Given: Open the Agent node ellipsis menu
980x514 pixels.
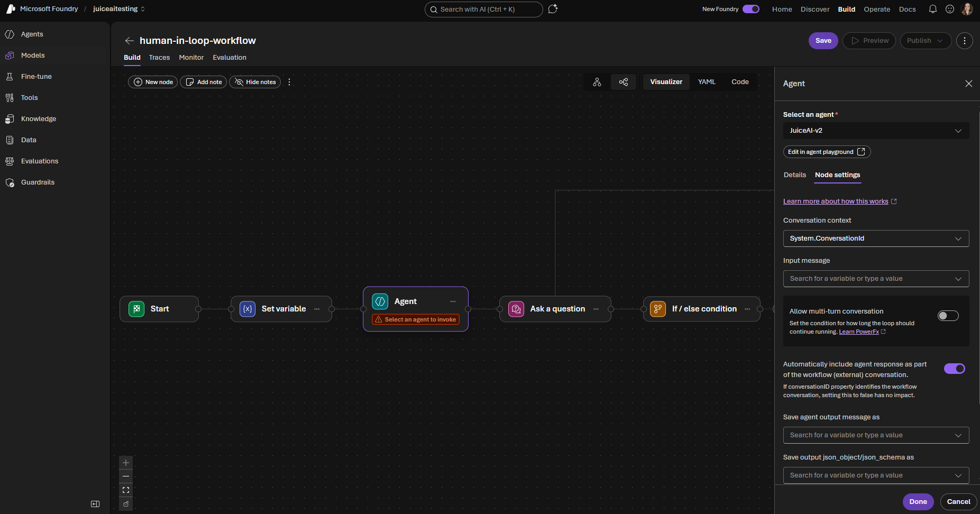Looking at the screenshot, I should (453, 301).
